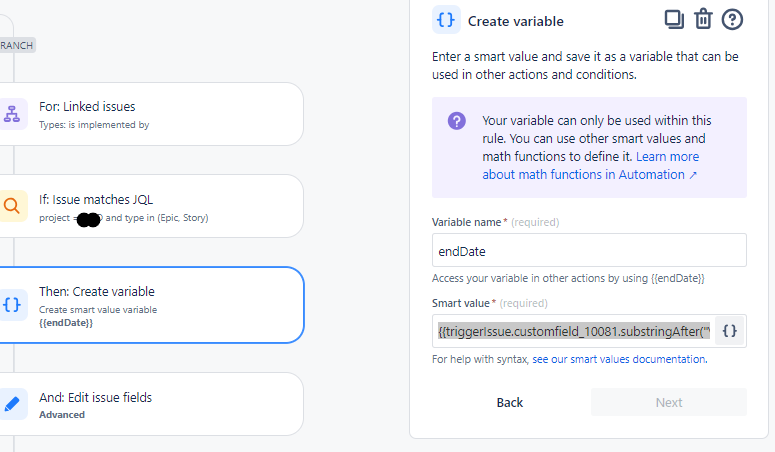Viewport: 775px width, 452px height.
Task: Click the JQL condition magnifier icon
Action: click(x=13, y=207)
